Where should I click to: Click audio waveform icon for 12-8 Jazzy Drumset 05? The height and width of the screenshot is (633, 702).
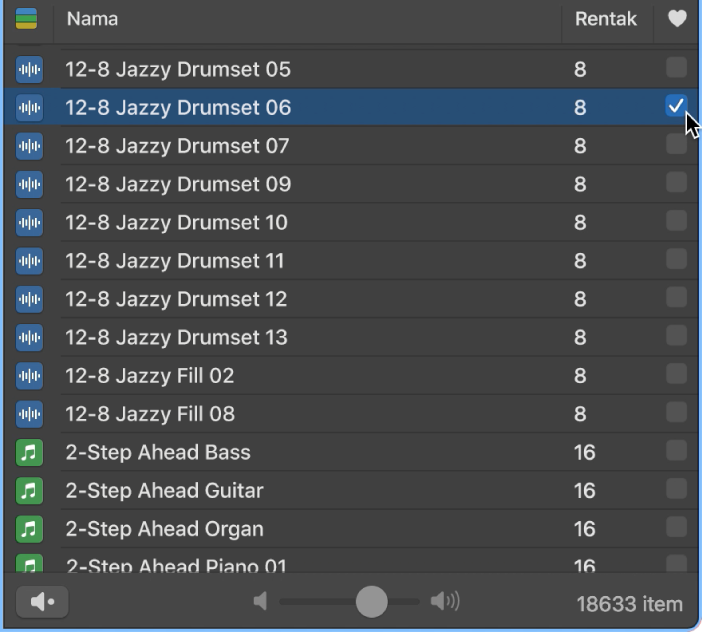[x=30, y=70]
